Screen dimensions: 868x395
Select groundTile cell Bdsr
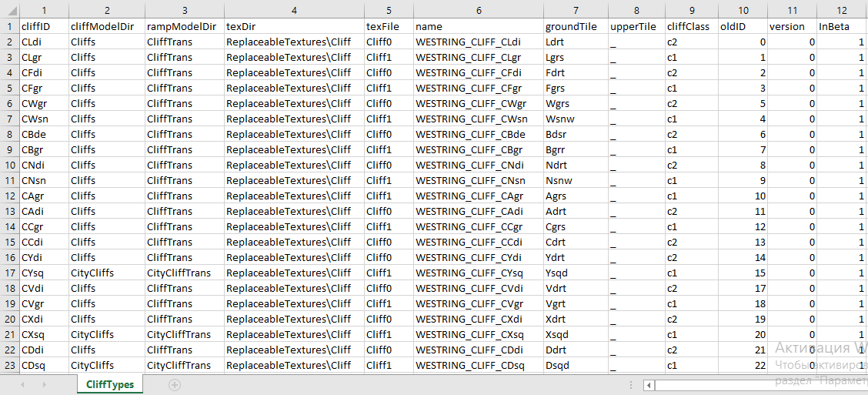[576, 134]
